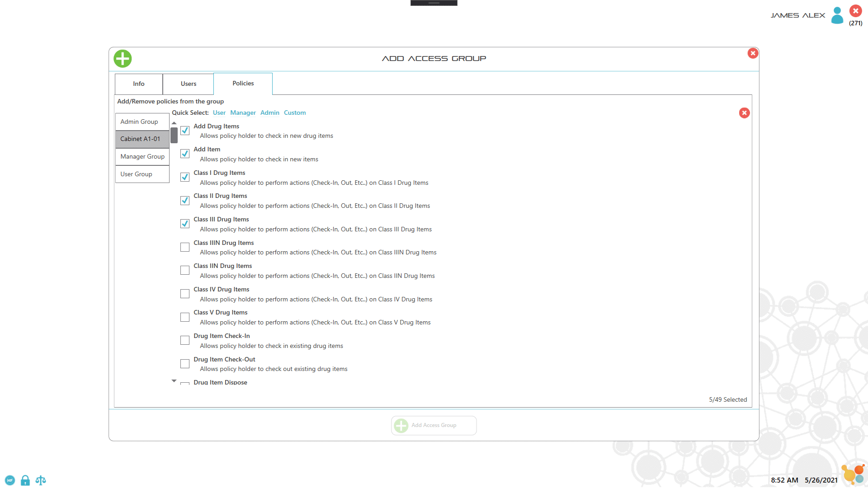Click the dark handle at top center
Screen dimensions: 868x488
434,3
